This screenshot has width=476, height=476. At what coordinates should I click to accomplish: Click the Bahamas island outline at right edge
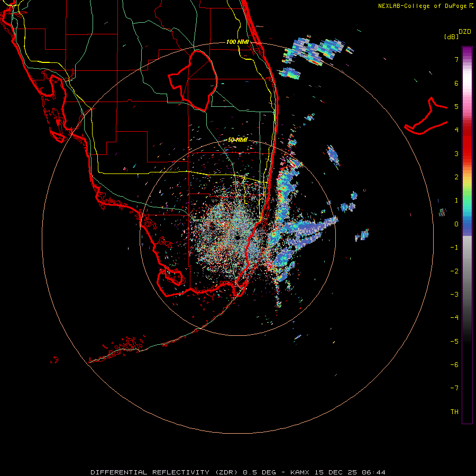pyautogui.click(x=426, y=116)
